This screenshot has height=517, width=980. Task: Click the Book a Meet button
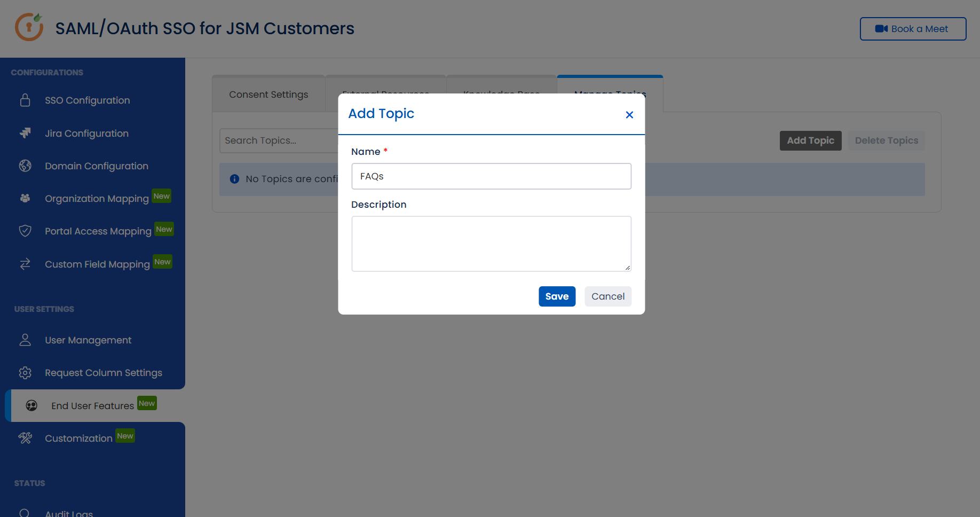click(x=913, y=29)
